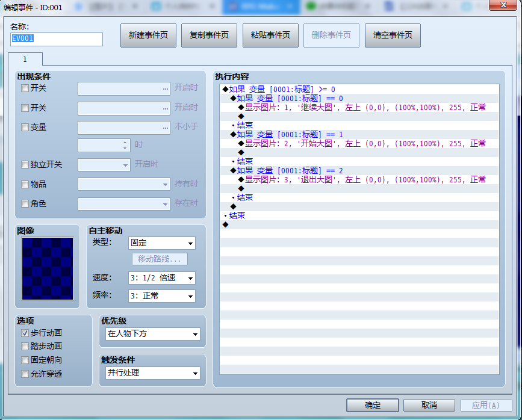The height and width of the screenshot is (420, 522).
Task: Select empty ◆ line under 退出大图
Action: (x=359, y=188)
